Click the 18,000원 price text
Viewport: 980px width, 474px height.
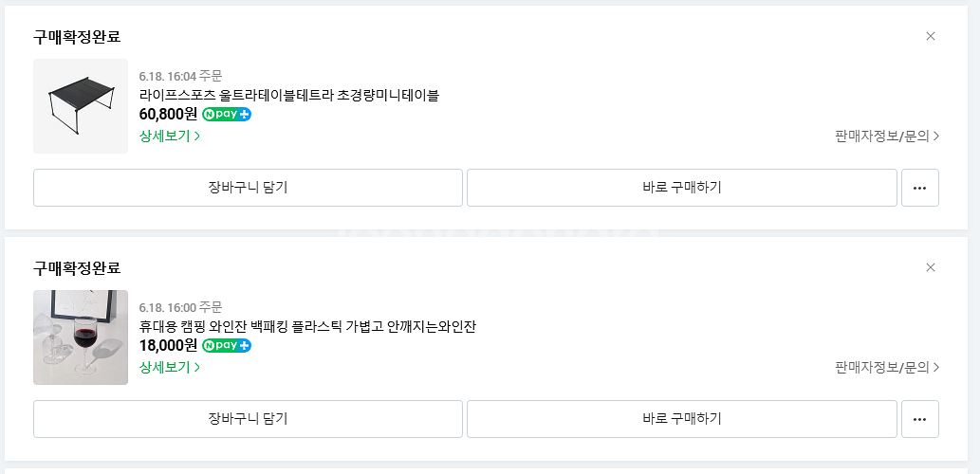coord(168,346)
